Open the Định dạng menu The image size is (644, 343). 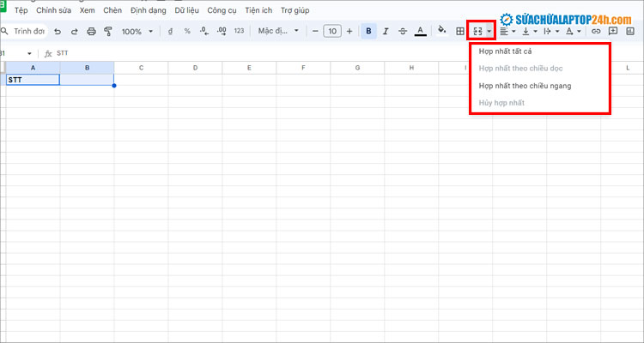[x=148, y=10]
